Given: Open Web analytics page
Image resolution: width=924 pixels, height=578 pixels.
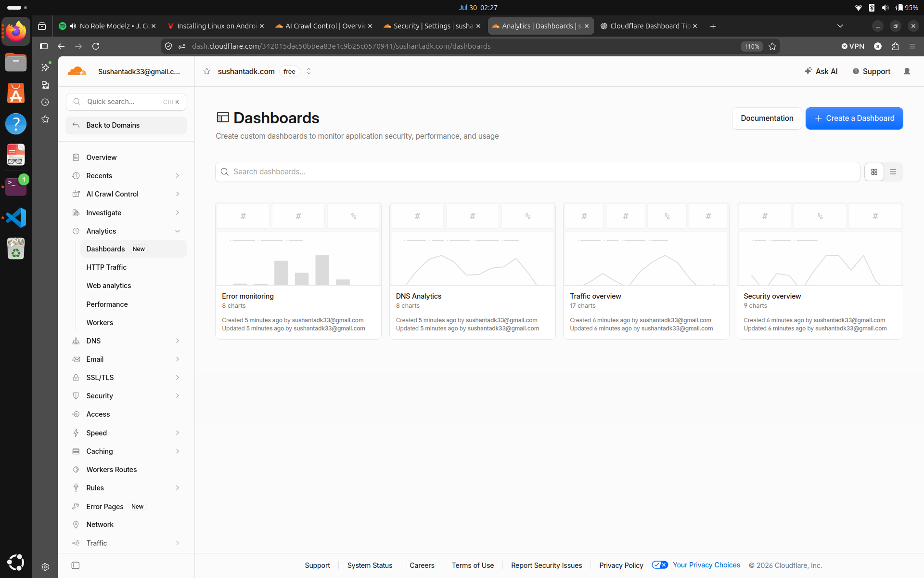Looking at the screenshot, I should pyautogui.click(x=133, y=286).
